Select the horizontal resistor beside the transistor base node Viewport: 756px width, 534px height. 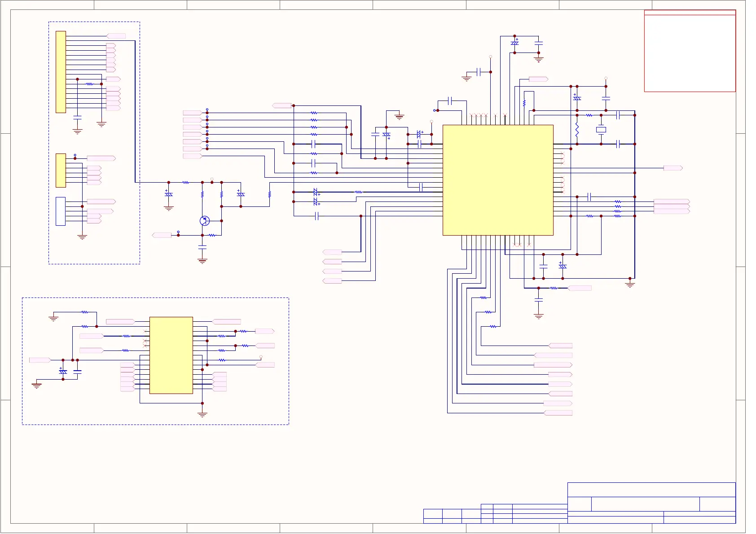[212, 235]
